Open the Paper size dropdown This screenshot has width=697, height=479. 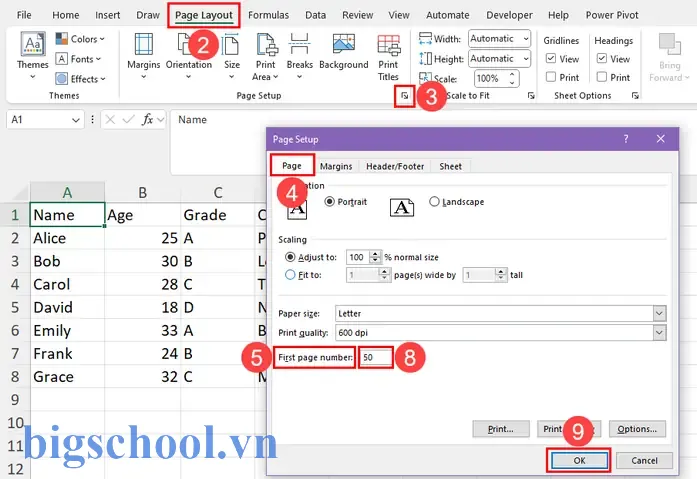(659, 313)
